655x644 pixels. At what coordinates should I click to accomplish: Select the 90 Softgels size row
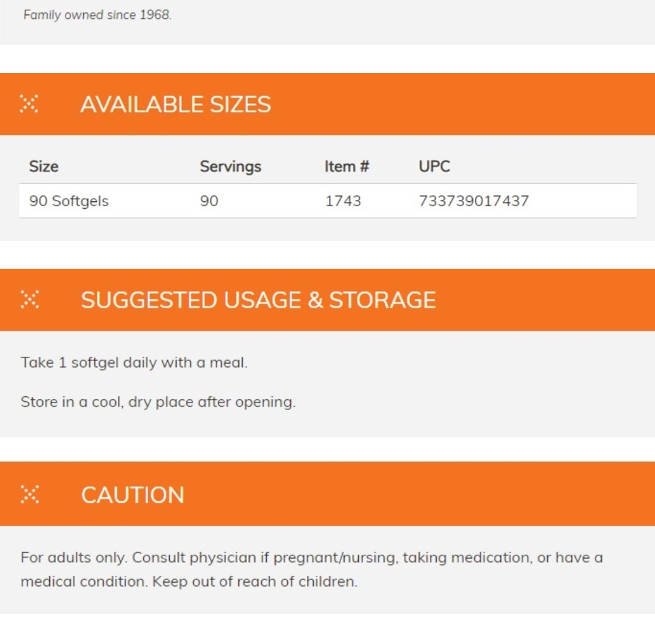[327, 201]
